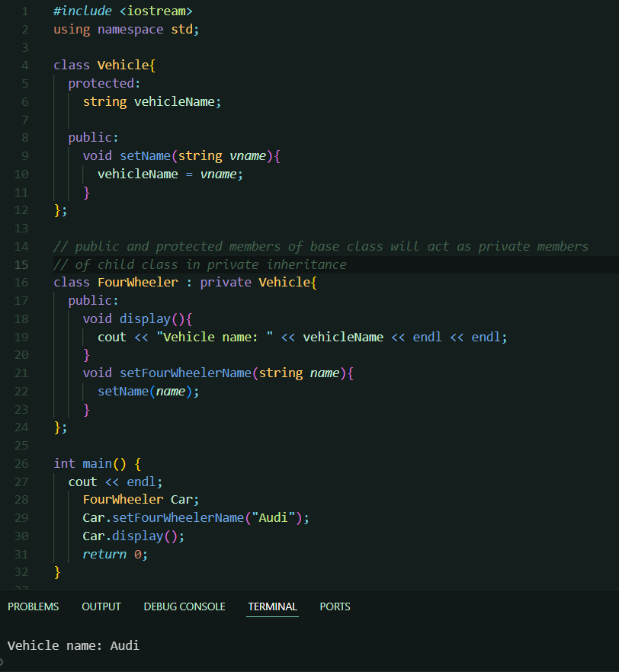Viewport: 619px width, 672px height.
Task: Click line number 26 in the gutter
Action: (21, 464)
